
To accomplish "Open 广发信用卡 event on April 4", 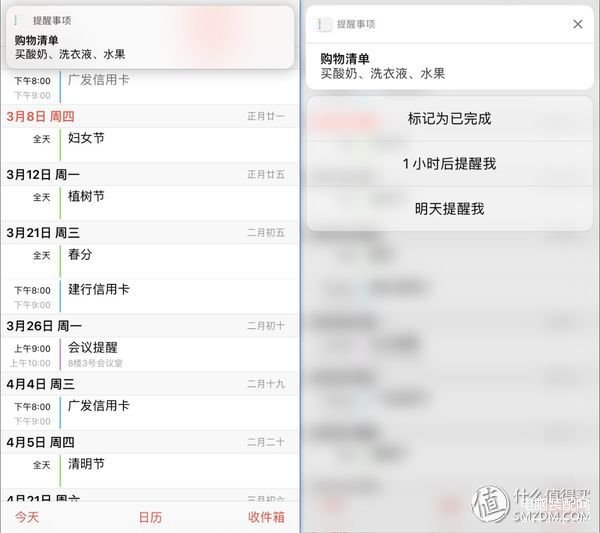I will point(150,412).
